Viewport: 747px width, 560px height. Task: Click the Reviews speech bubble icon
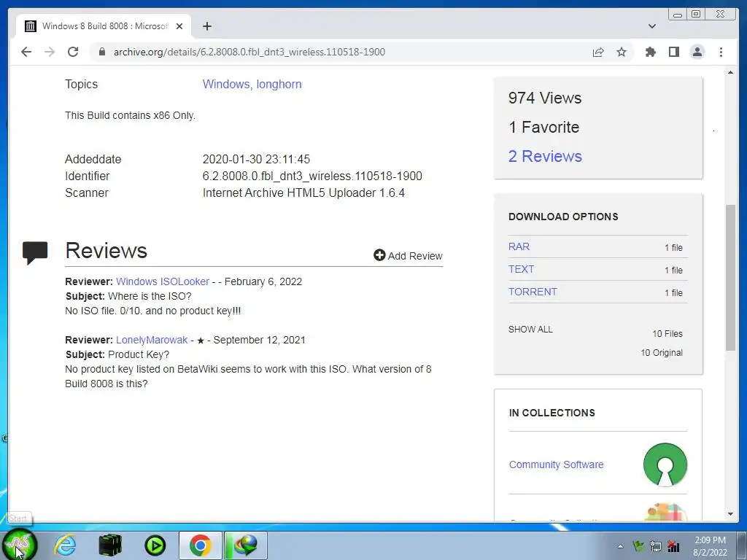(35, 252)
